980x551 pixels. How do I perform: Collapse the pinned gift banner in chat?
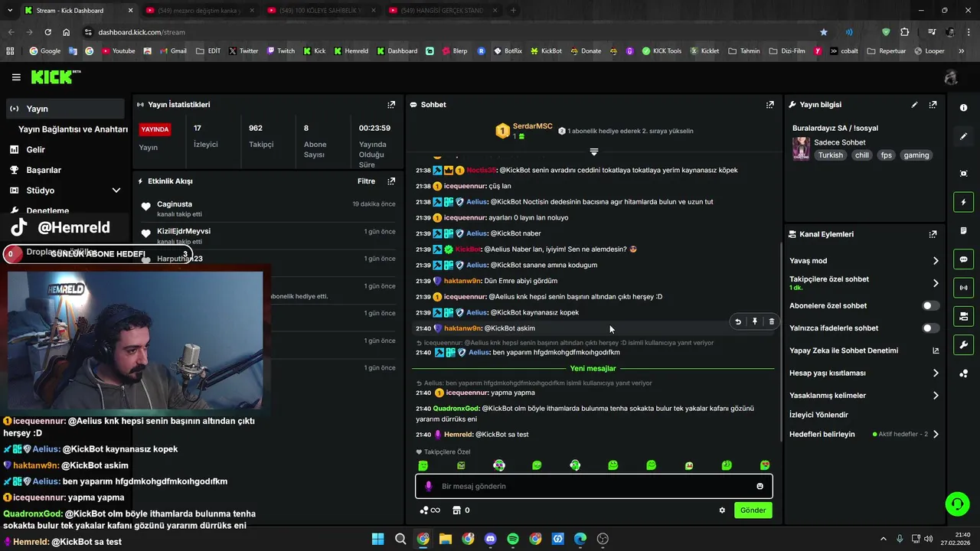tap(593, 152)
